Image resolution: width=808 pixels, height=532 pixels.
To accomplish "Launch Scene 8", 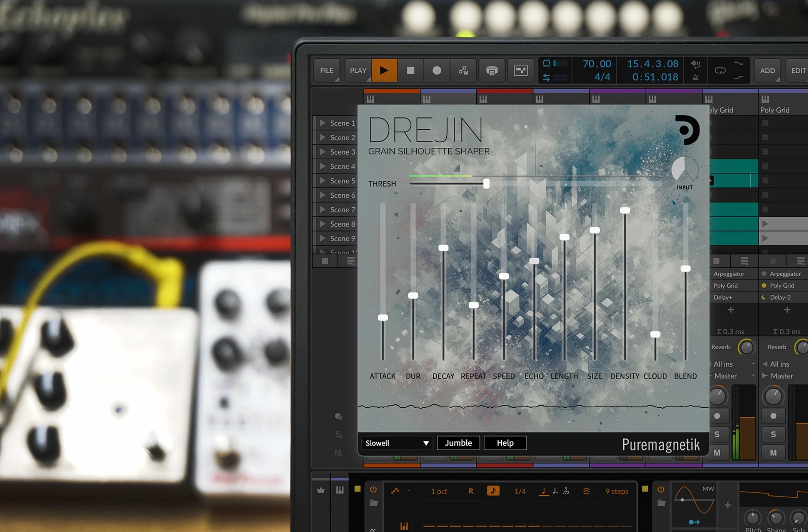I will point(323,224).
